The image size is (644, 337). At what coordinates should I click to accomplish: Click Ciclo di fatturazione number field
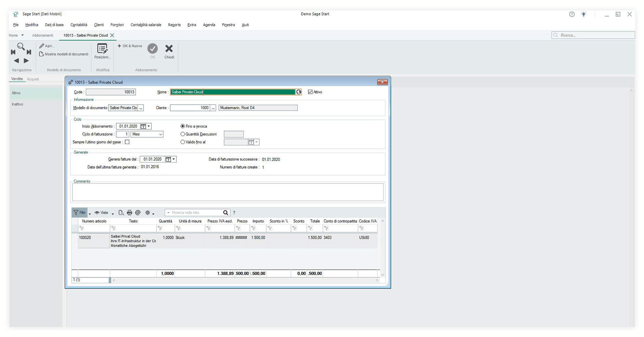[x=123, y=134]
